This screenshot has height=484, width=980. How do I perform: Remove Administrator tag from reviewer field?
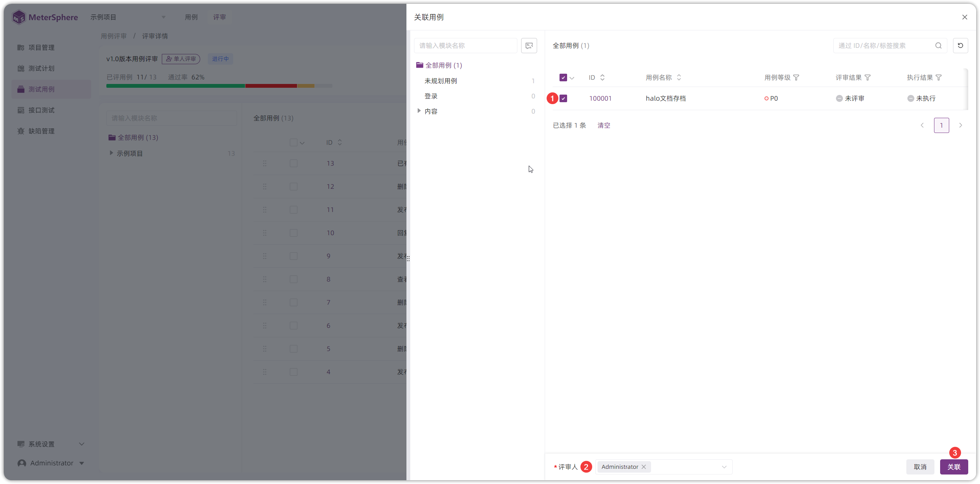pyautogui.click(x=644, y=467)
